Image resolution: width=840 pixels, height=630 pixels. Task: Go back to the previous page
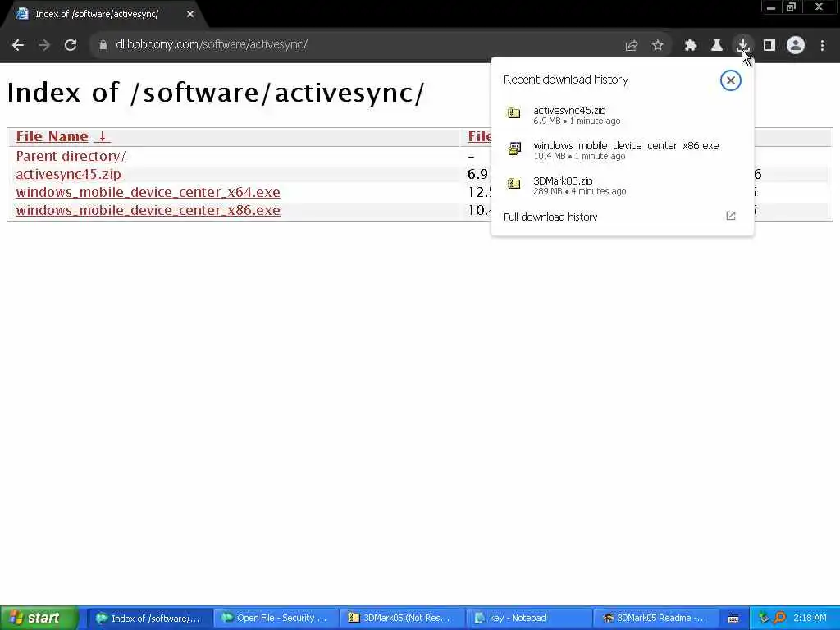pyautogui.click(x=18, y=45)
